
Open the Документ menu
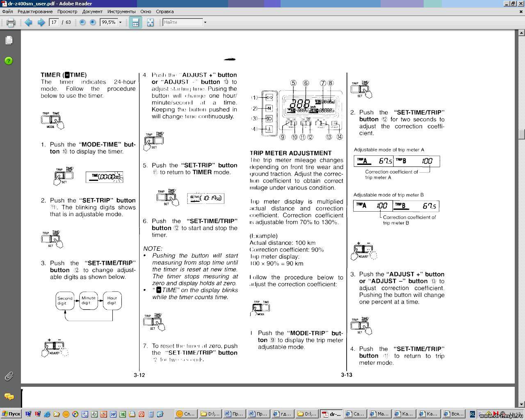coord(92,11)
